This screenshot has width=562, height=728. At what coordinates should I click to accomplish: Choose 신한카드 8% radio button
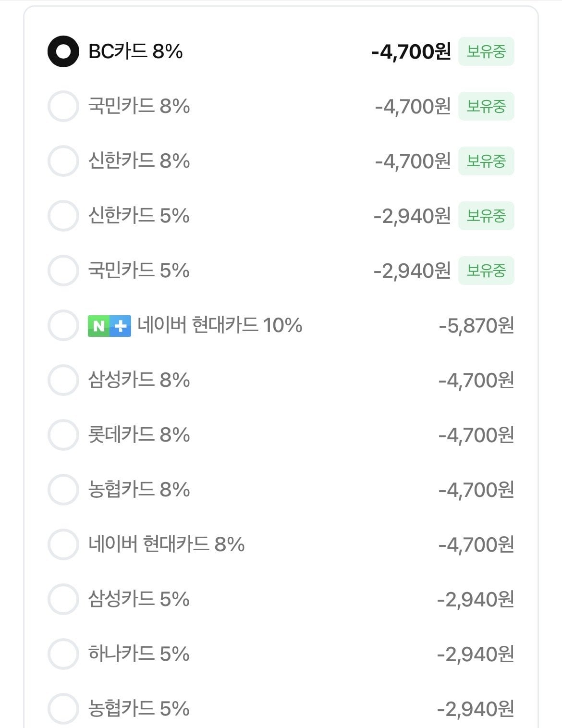[x=63, y=161]
